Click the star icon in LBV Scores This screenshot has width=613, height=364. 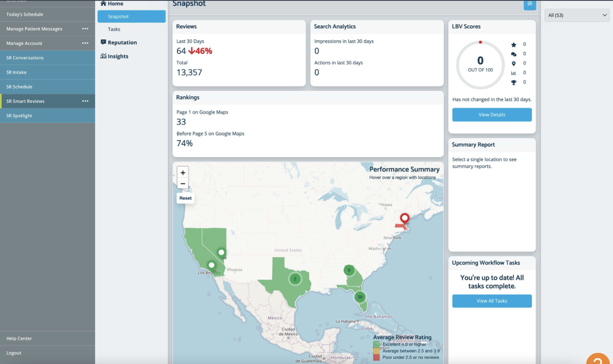[513, 45]
